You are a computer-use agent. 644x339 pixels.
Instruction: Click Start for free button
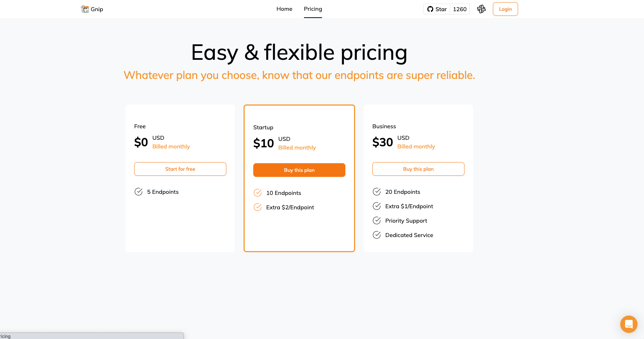pos(180,169)
